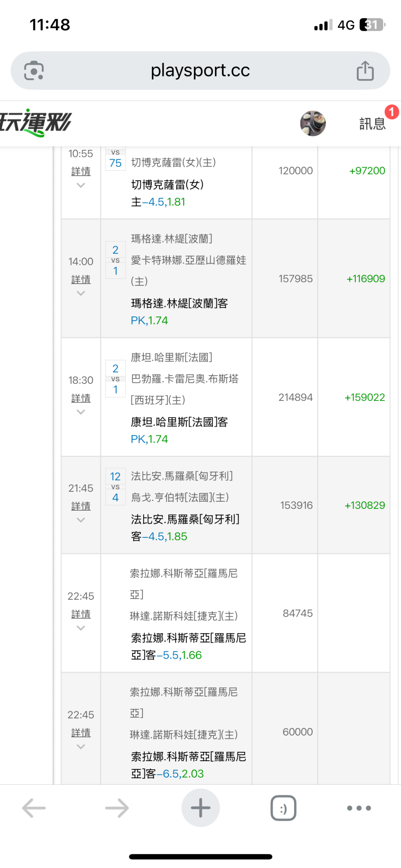Tap the 玩運彩 site logo

coord(36,123)
